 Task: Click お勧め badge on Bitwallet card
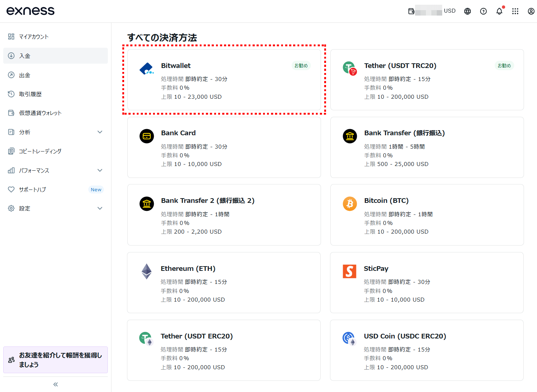(301, 65)
